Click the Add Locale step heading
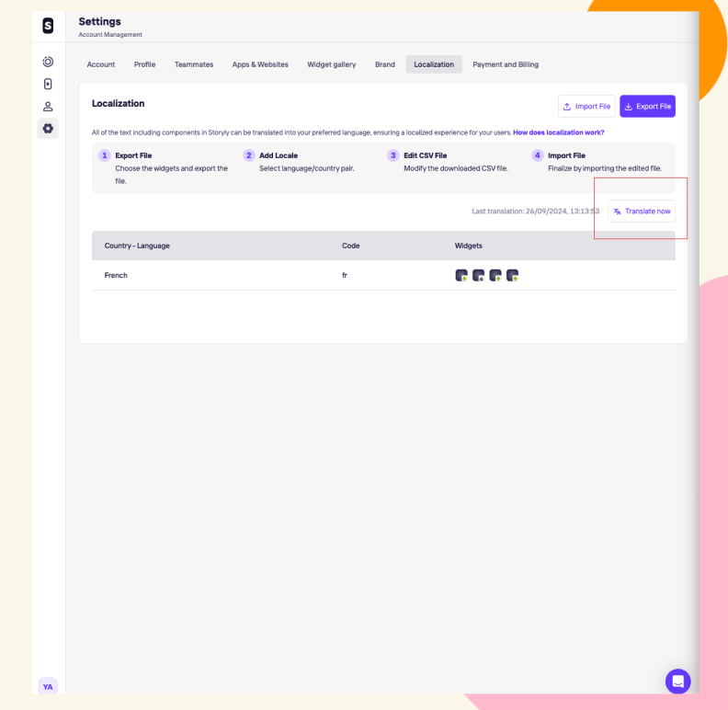Viewport: 728px width, 710px height. [279, 155]
